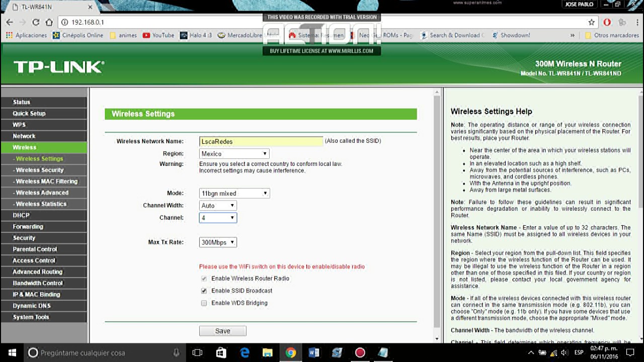
Task: Open Aplicaciones bookmarks shortcut
Action: click(26, 35)
